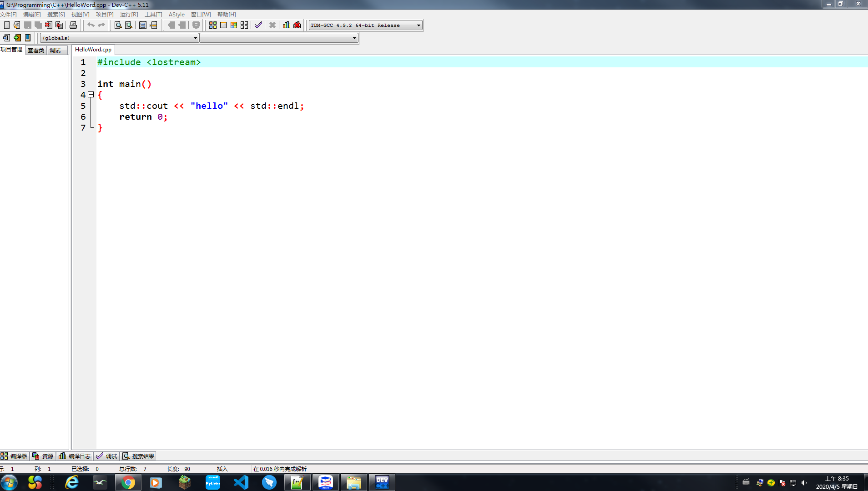The height and width of the screenshot is (491, 868).
Task: Open the bottom 调试 panel tab
Action: coord(106,456)
